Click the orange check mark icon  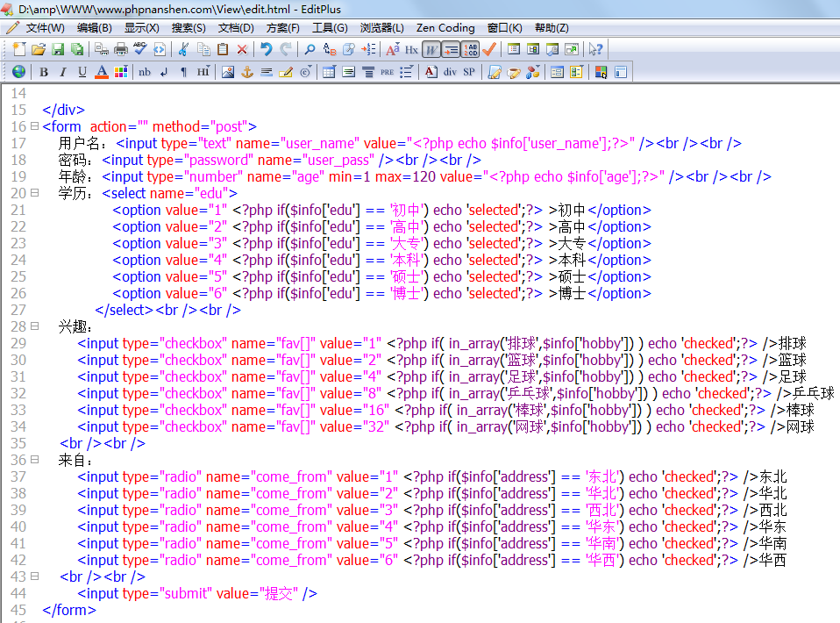pos(488,49)
